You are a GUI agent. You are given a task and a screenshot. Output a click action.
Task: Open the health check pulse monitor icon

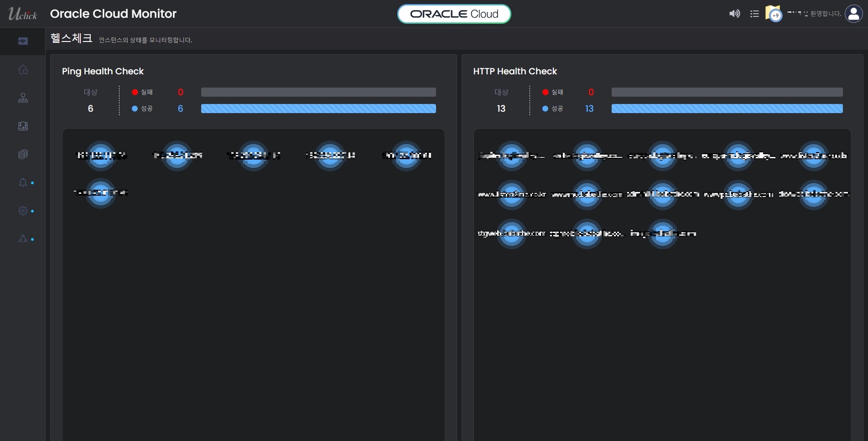pos(23,42)
